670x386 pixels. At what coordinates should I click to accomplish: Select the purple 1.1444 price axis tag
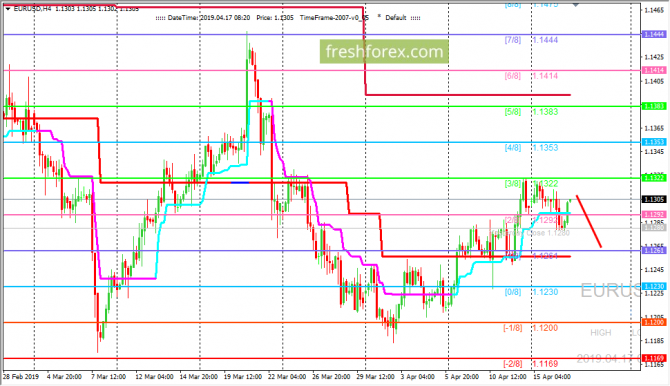653,34
